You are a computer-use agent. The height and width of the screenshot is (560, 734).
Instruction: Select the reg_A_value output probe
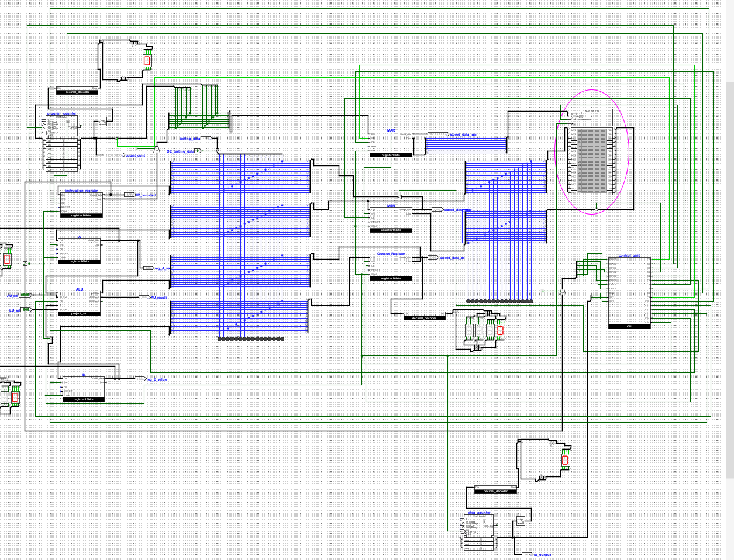[149, 268]
